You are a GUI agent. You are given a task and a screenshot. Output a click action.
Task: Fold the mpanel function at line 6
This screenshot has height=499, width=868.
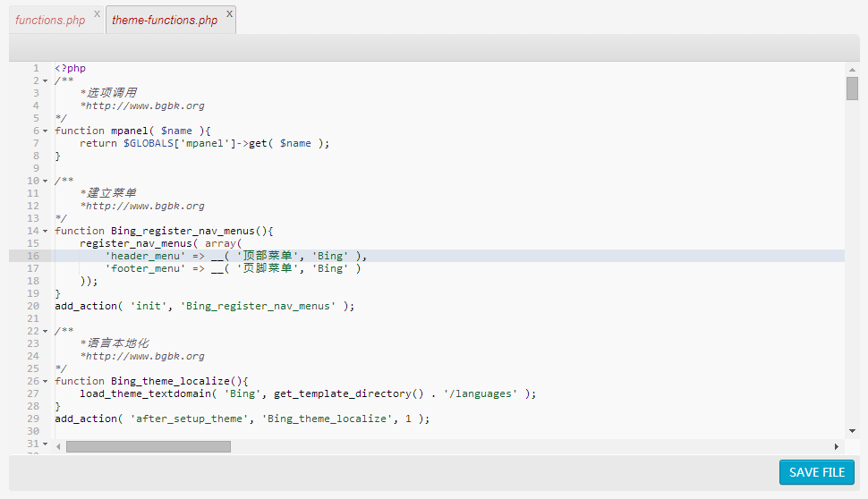(46, 131)
